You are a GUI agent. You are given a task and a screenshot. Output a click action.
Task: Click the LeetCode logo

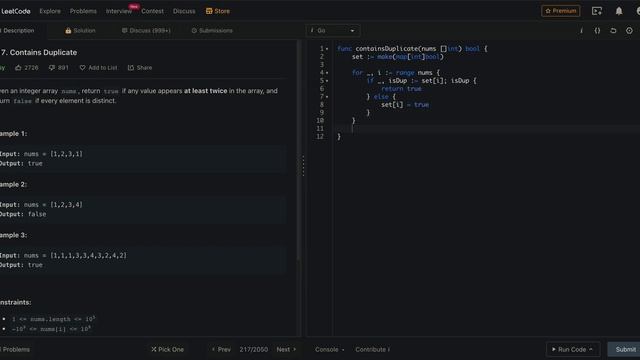tap(15, 11)
